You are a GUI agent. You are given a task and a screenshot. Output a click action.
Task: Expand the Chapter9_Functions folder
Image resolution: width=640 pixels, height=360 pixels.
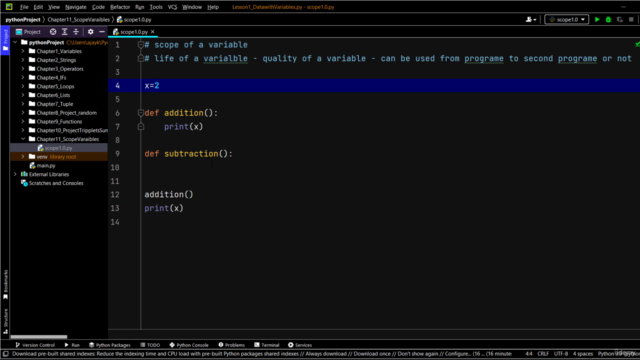(x=23, y=121)
